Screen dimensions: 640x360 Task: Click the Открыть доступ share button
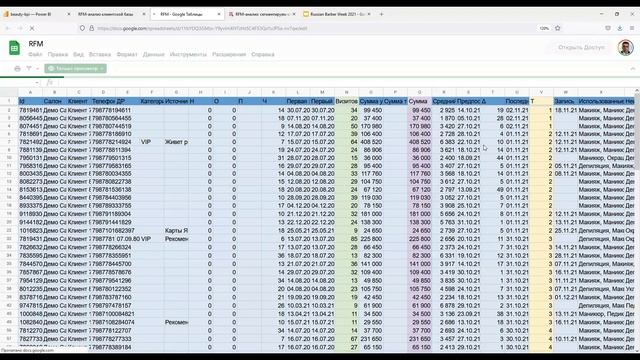point(581,47)
